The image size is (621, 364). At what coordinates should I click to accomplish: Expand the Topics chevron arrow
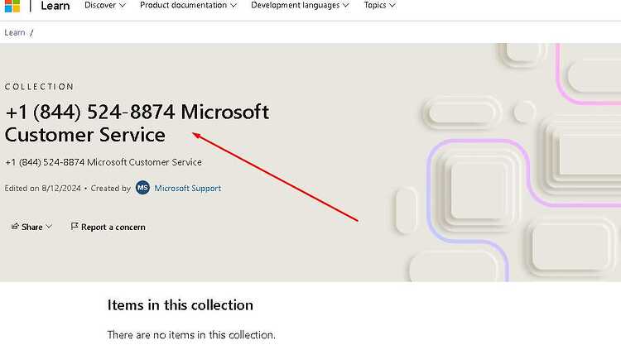(392, 6)
